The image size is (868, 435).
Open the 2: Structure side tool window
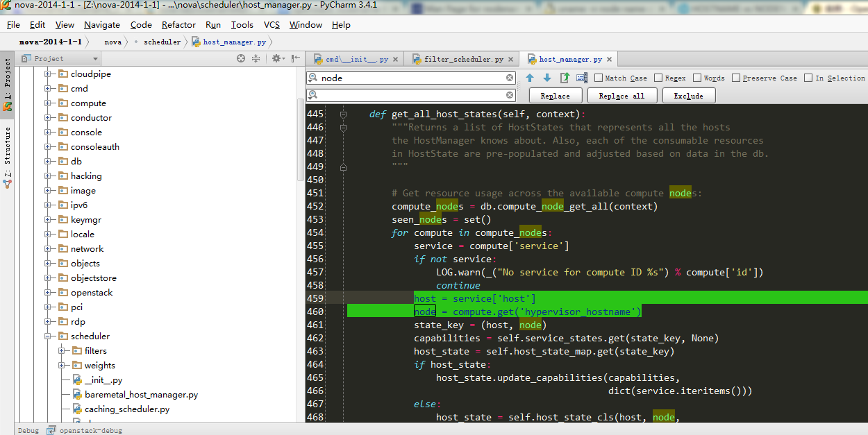click(7, 157)
